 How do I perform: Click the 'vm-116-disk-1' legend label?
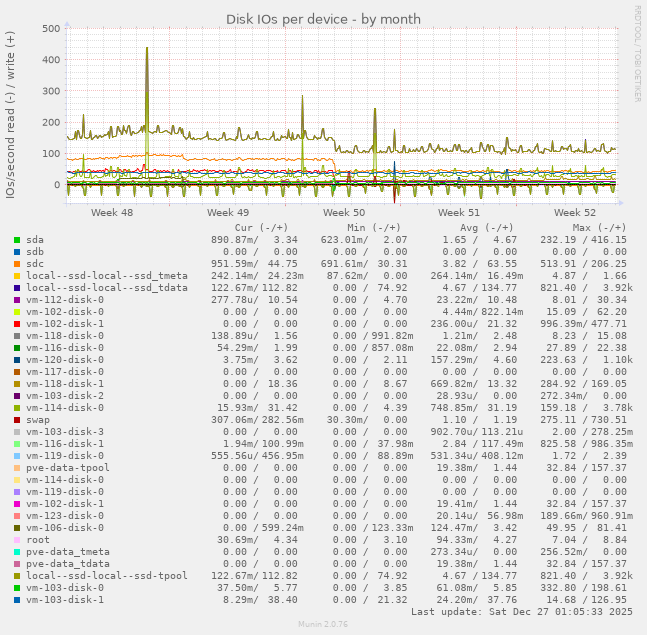pos(65,444)
